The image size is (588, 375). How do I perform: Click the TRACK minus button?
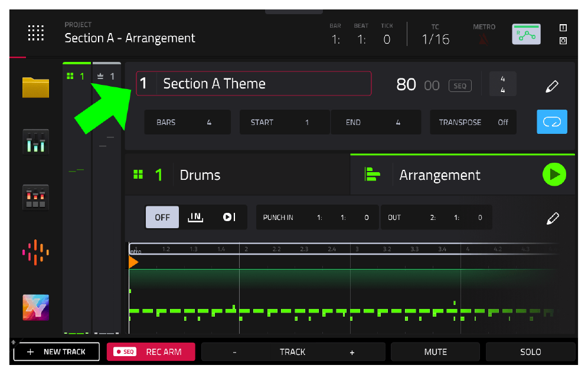(235, 352)
